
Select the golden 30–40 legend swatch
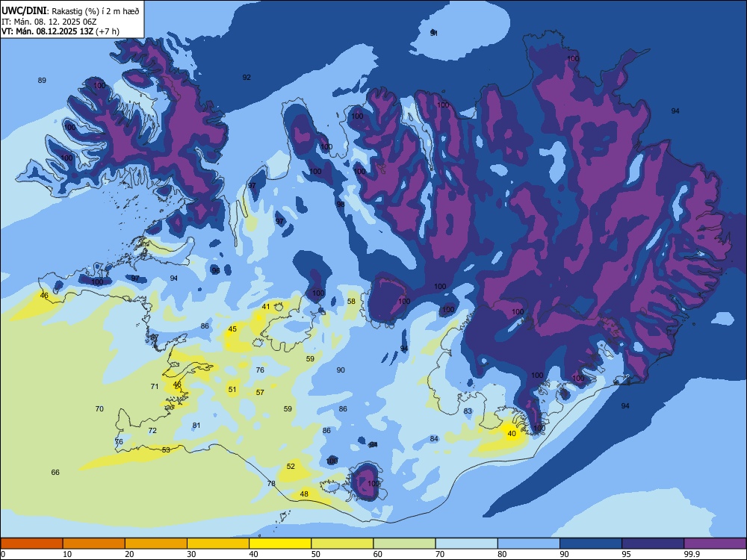pyautogui.click(x=218, y=544)
